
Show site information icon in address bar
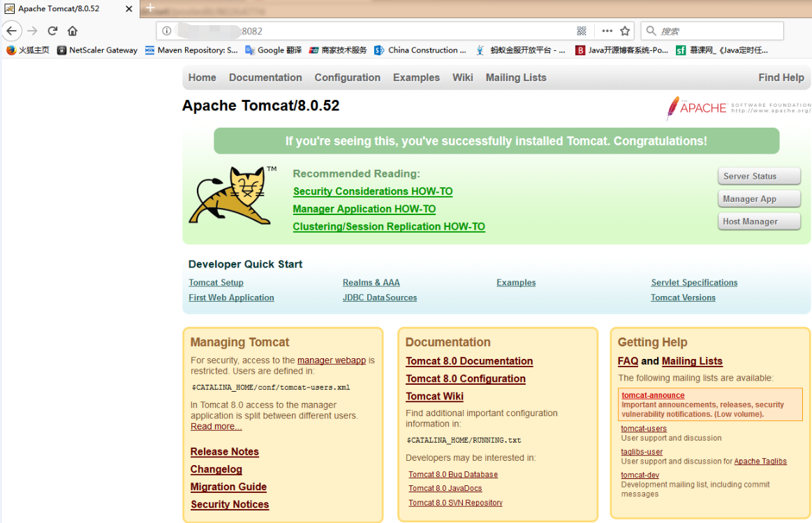pyautogui.click(x=167, y=31)
